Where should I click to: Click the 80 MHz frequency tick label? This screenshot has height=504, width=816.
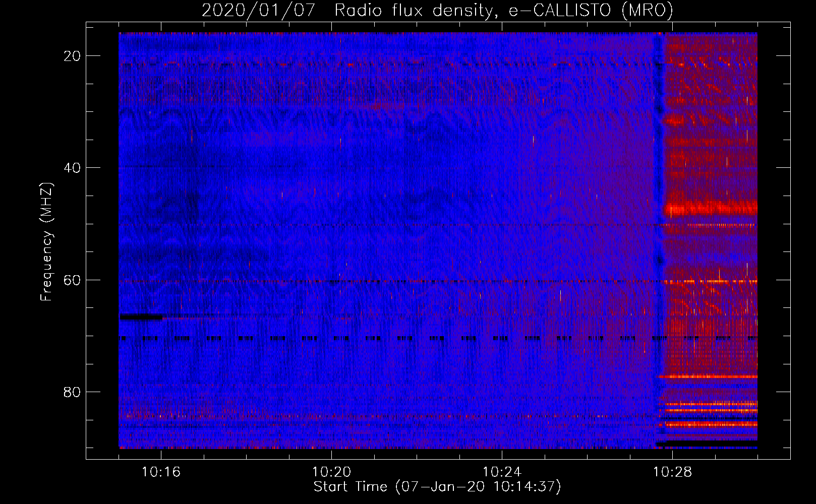click(x=72, y=392)
